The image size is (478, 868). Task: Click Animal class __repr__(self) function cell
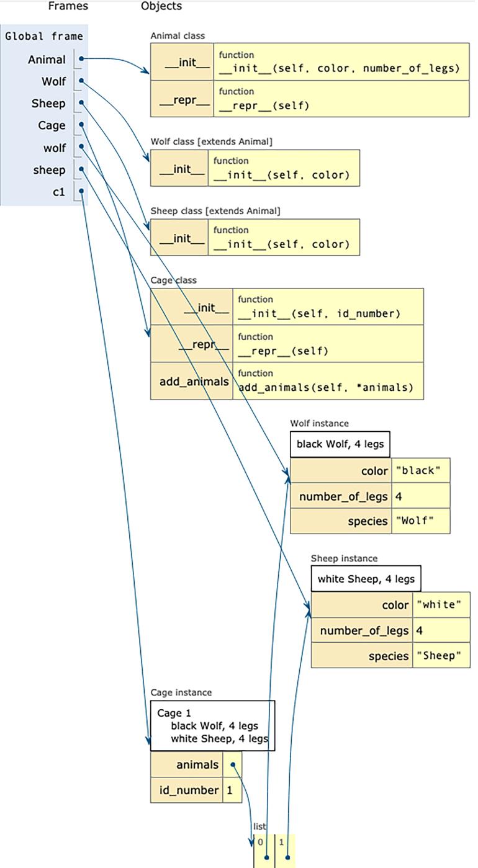[264, 105]
